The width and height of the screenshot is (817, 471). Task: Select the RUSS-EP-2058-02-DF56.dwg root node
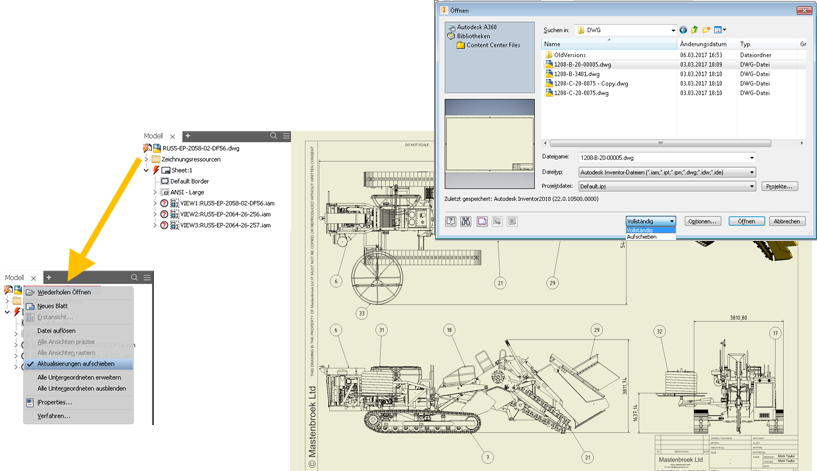pos(201,148)
